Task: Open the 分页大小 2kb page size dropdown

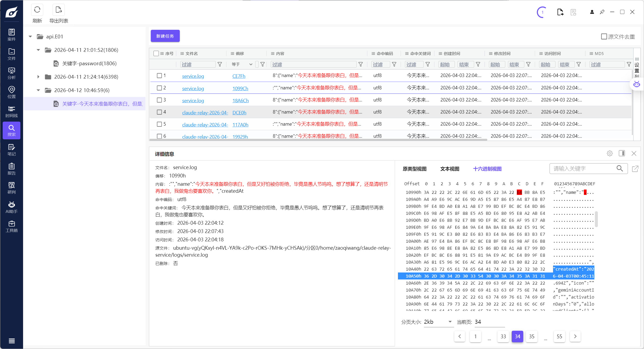Action: pos(438,322)
